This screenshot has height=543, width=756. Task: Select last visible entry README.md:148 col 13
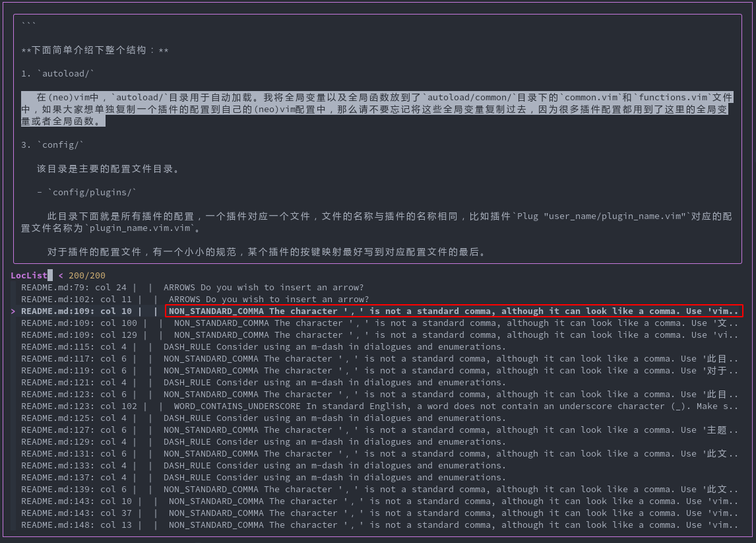tap(379, 525)
